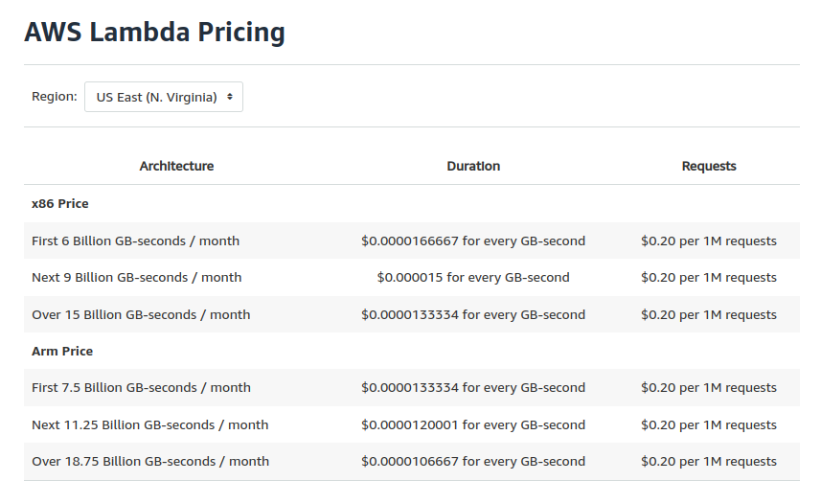Click the Architecture column header

point(176,166)
